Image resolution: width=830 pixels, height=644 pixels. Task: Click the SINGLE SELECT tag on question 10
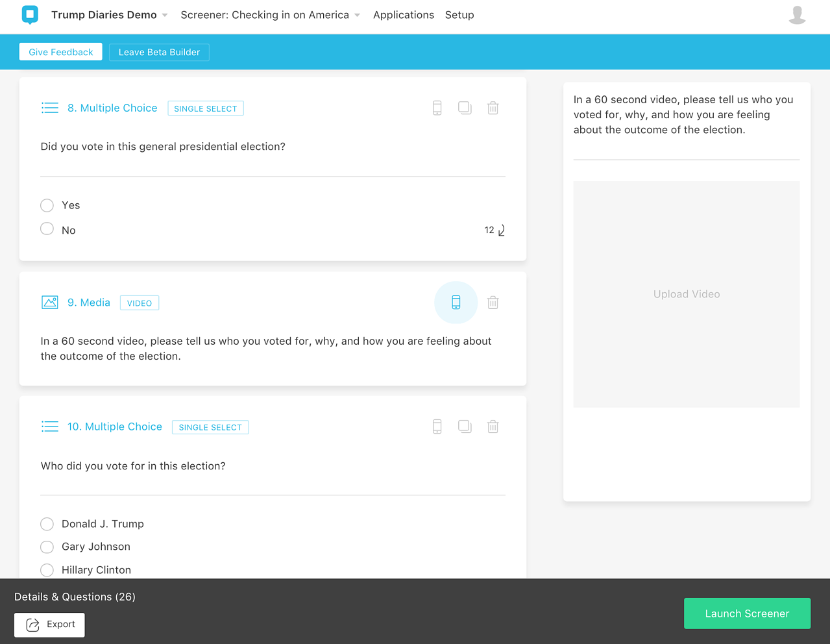point(210,427)
